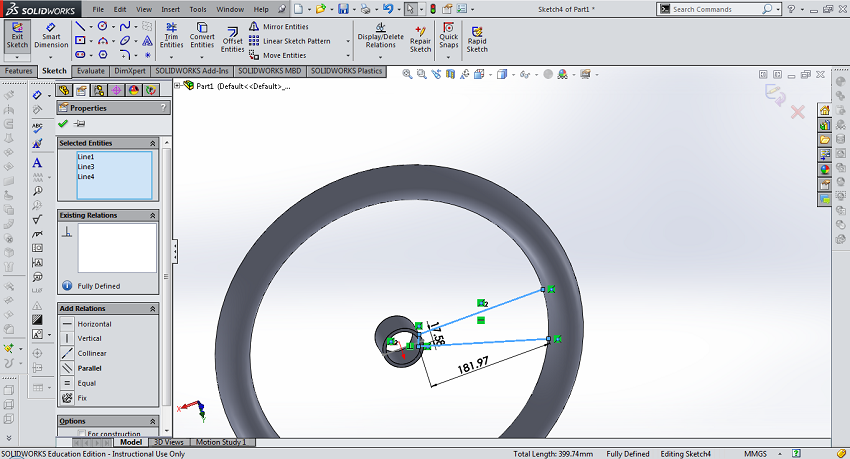The width and height of the screenshot is (850, 459).
Task: Switch to the Features tab
Action: (18, 71)
